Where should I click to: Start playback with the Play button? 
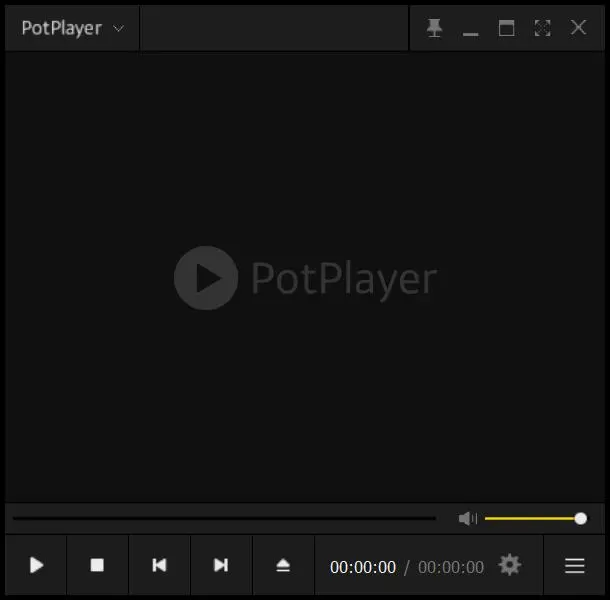(x=36, y=565)
